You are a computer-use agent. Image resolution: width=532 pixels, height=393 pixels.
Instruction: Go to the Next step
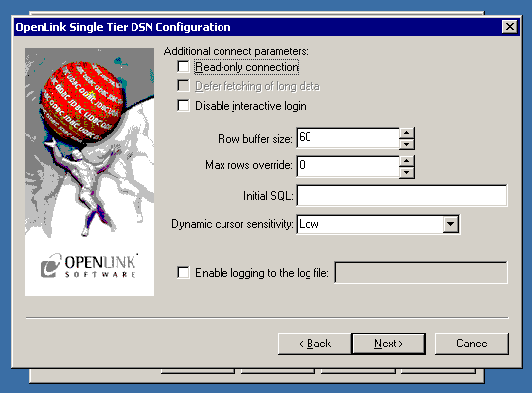389,344
